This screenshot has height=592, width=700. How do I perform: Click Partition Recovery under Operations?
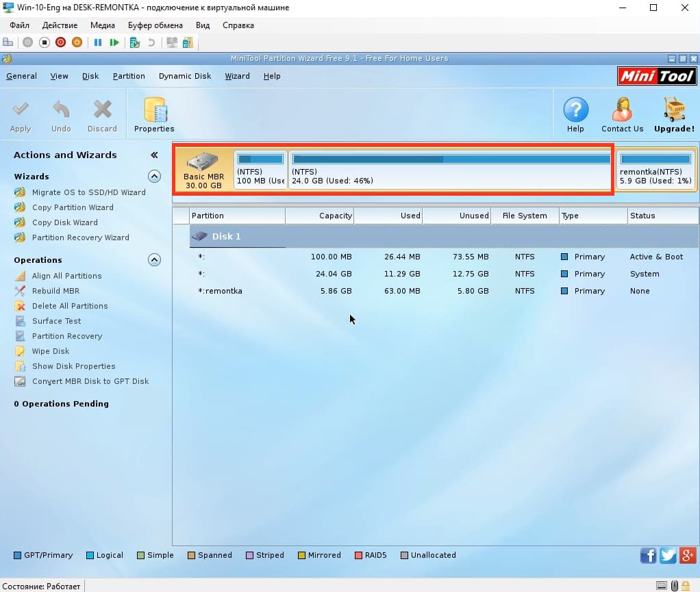pos(67,336)
